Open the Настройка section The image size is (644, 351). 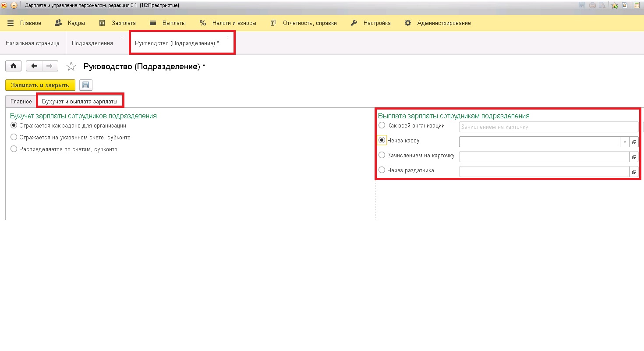click(371, 23)
